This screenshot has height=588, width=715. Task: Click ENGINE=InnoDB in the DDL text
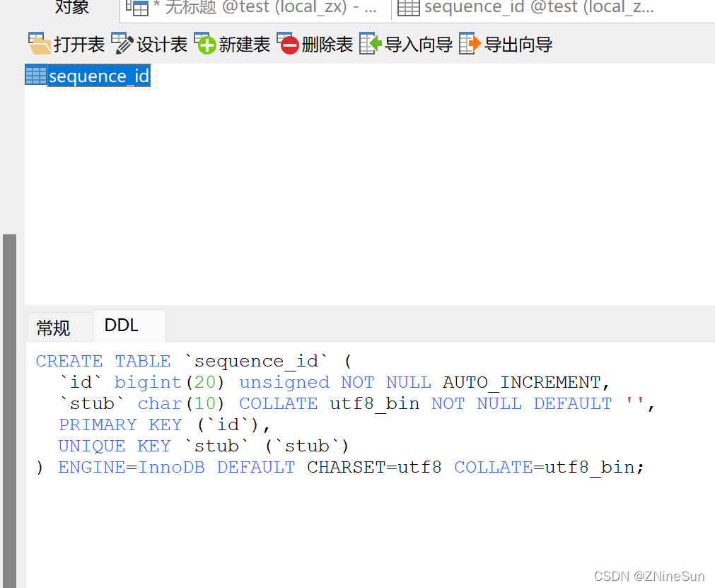tap(132, 467)
